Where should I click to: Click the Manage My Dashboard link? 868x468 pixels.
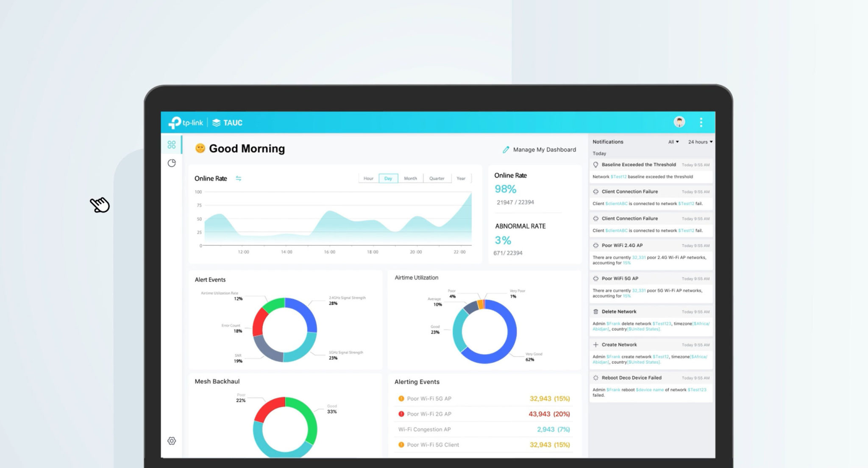(544, 150)
